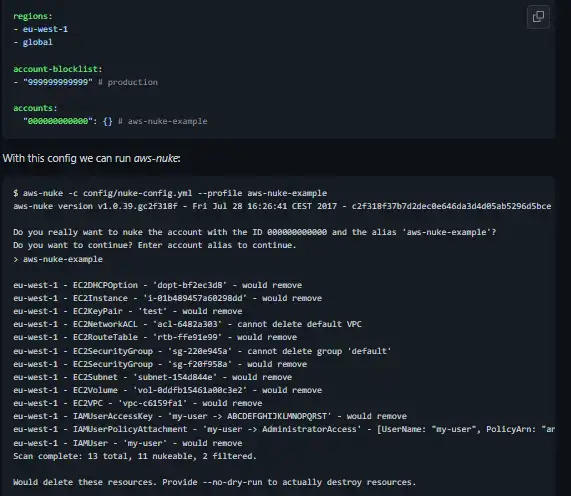Viewport: 571px width, 496px height.
Task: Select the '> aws-nuke-example' input line
Action: [58, 259]
